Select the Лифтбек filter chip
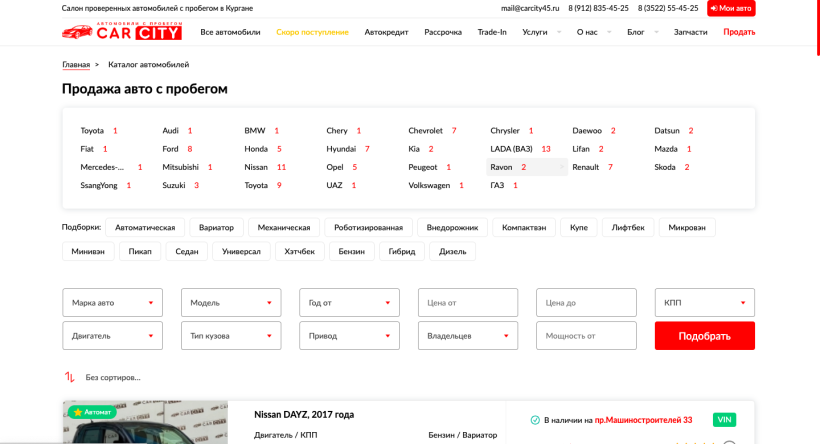The width and height of the screenshot is (820, 444). 628,227
